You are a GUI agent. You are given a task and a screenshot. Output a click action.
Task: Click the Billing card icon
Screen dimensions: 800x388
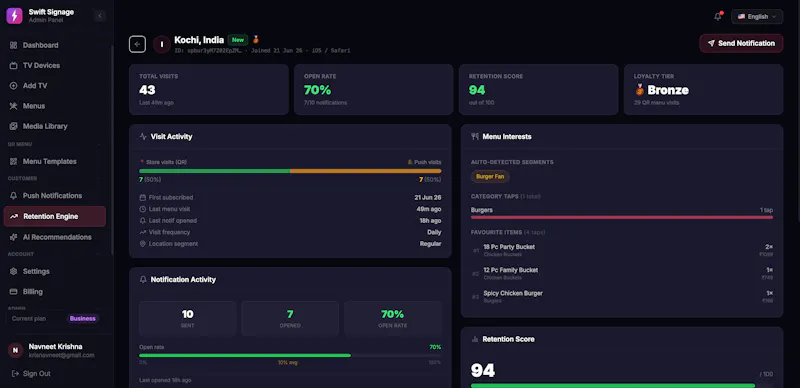[14, 292]
